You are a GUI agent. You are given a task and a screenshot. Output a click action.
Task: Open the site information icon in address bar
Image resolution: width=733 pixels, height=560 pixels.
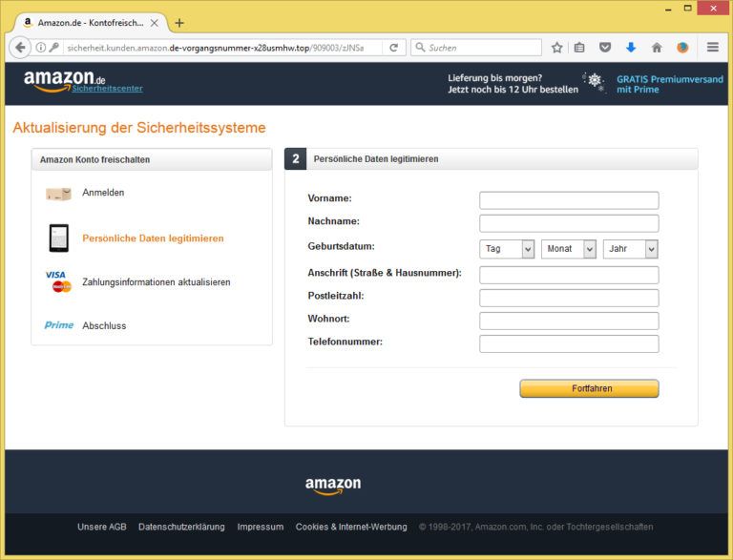pyautogui.click(x=41, y=47)
